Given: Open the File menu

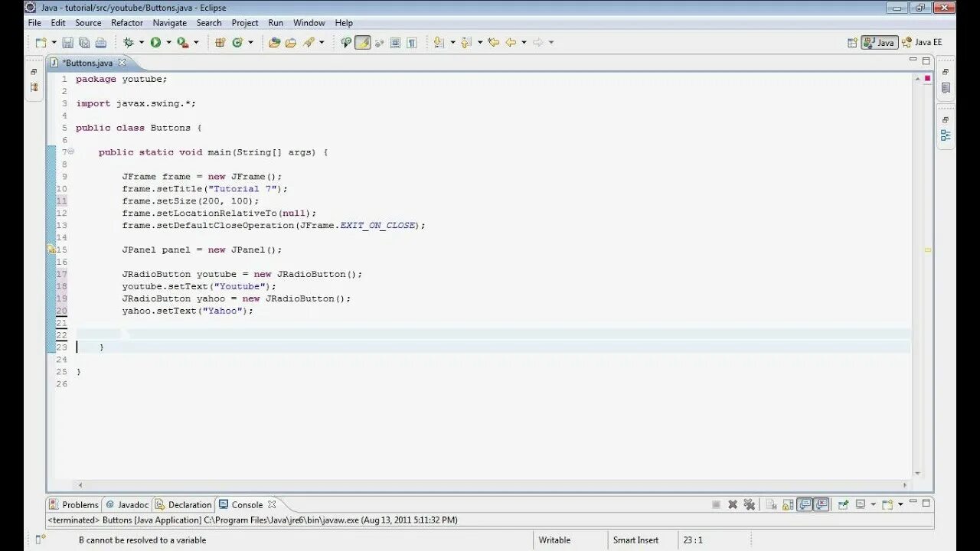Looking at the screenshot, I should click(34, 23).
